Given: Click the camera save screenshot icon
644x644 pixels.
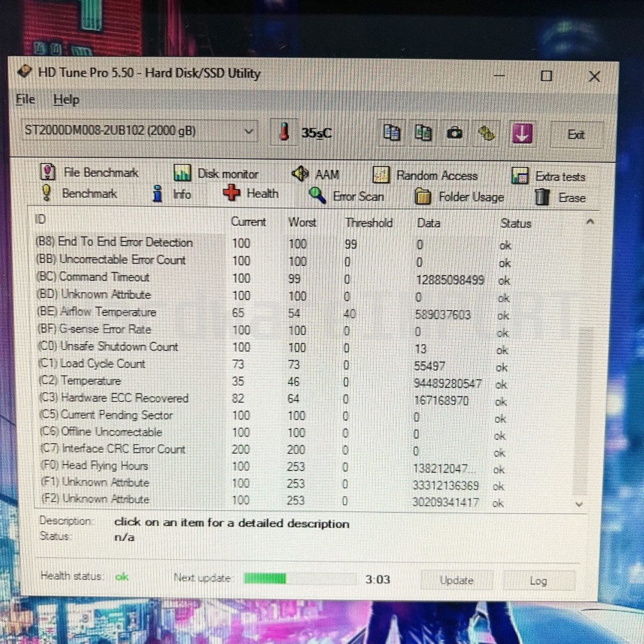Looking at the screenshot, I should click(x=454, y=134).
